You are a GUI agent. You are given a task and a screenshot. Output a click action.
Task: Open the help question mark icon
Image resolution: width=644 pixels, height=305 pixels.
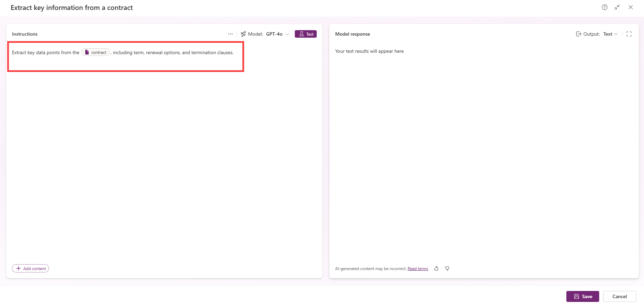point(605,7)
